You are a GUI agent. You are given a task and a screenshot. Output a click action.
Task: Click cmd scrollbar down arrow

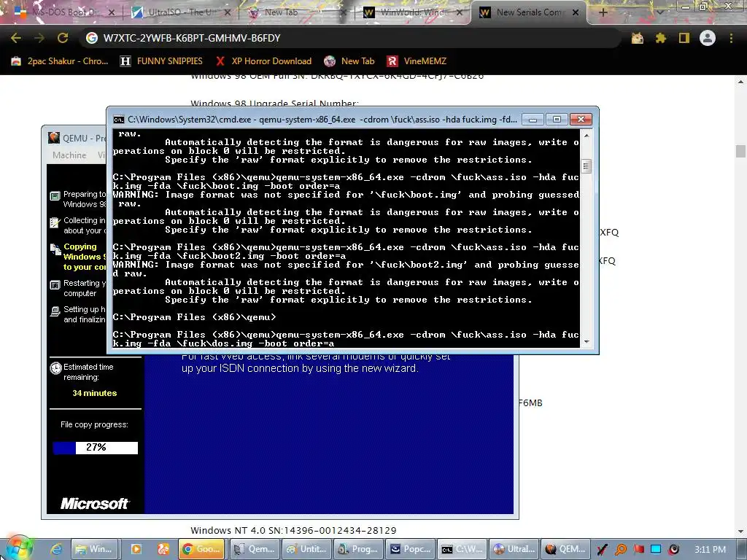point(587,341)
